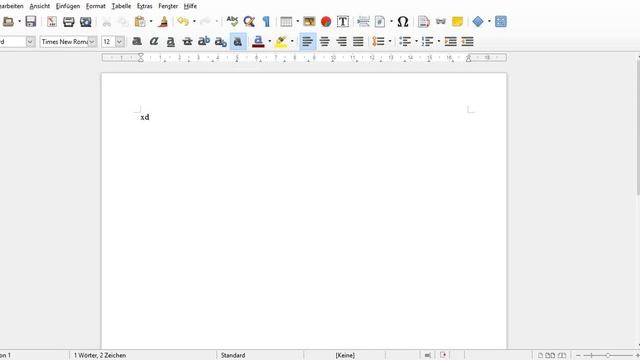
Task: Expand the basic shapes dropdown arrow
Action: tap(489, 22)
